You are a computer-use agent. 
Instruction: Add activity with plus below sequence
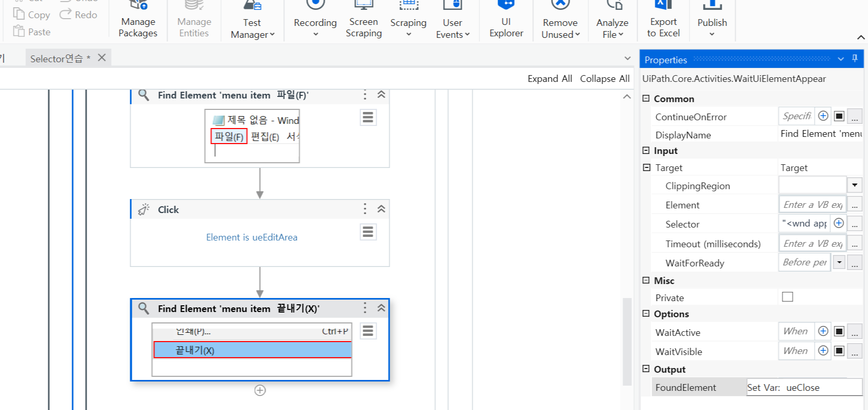260,390
